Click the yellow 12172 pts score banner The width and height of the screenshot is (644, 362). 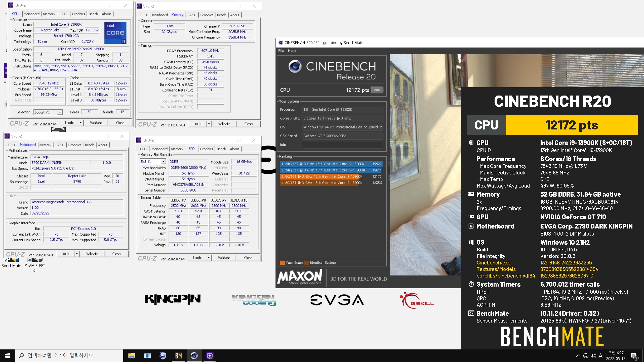point(572,125)
